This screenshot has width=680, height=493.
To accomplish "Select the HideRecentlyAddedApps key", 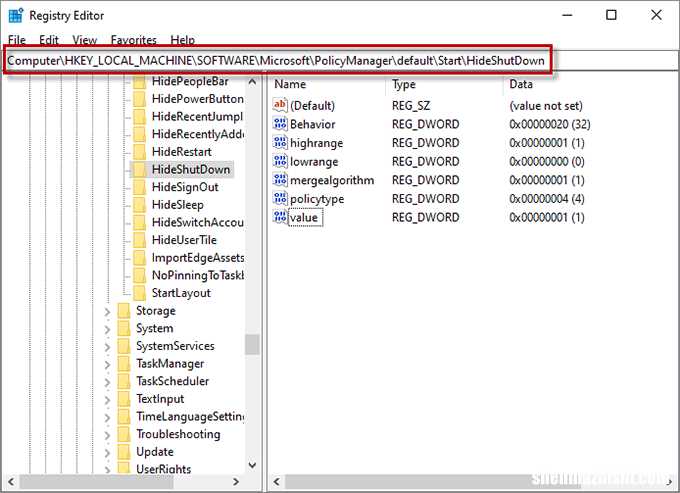I will point(198,134).
